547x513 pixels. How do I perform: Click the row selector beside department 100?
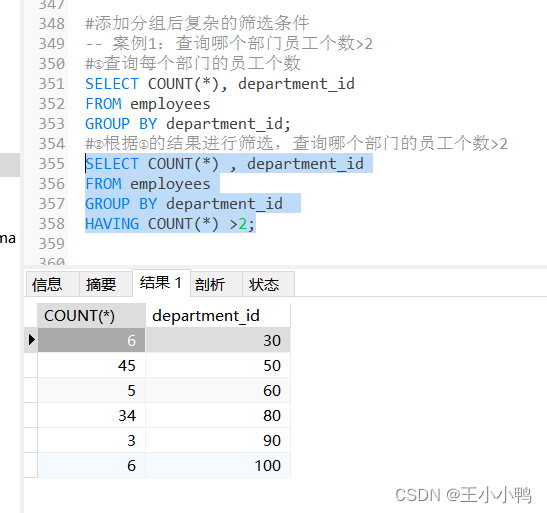point(31,466)
